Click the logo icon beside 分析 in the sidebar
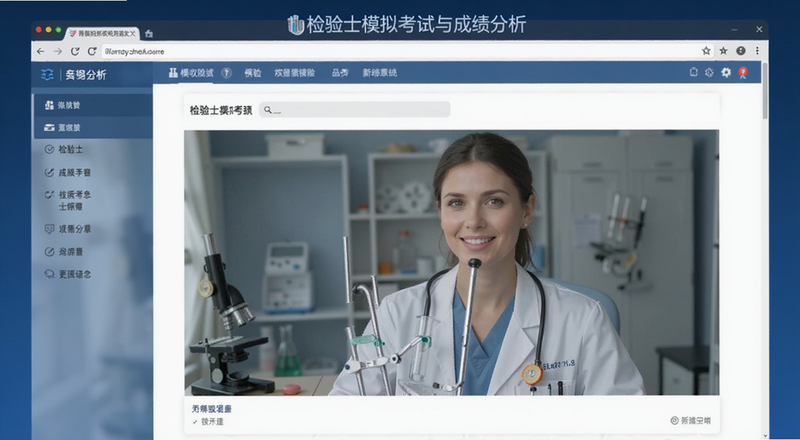This screenshot has height=440, width=800. coord(47,75)
